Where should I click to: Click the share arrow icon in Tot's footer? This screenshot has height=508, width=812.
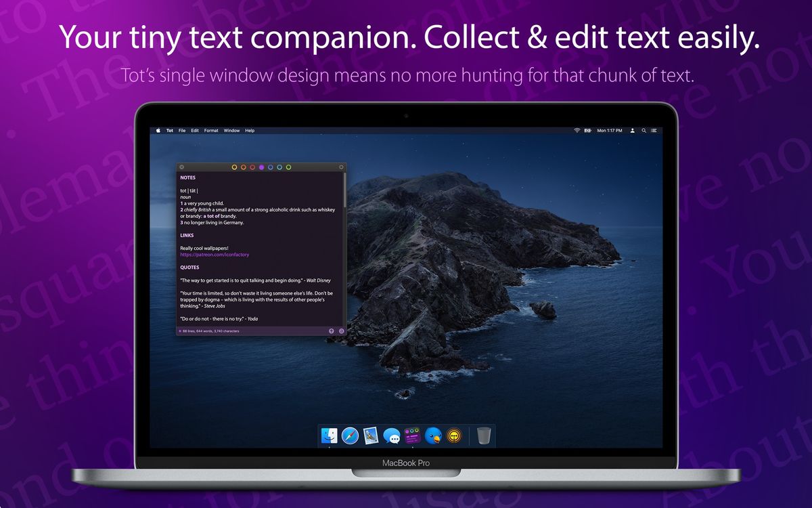point(331,331)
